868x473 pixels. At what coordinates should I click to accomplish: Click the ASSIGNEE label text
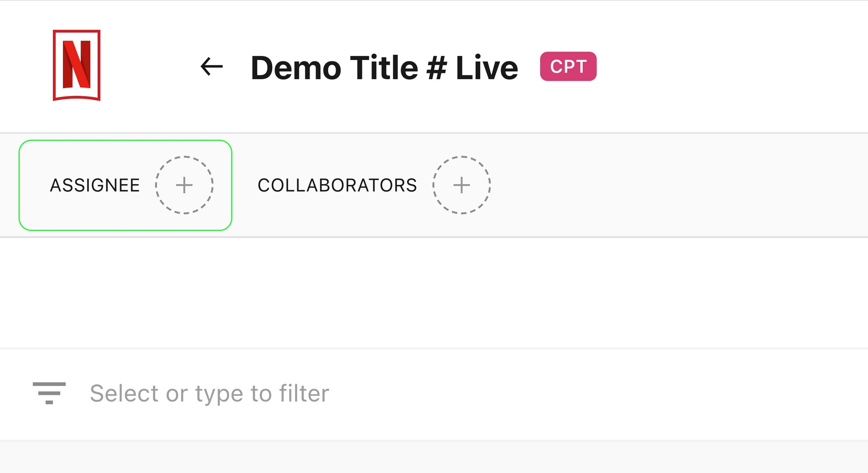pyautogui.click(x=95, y=185)
